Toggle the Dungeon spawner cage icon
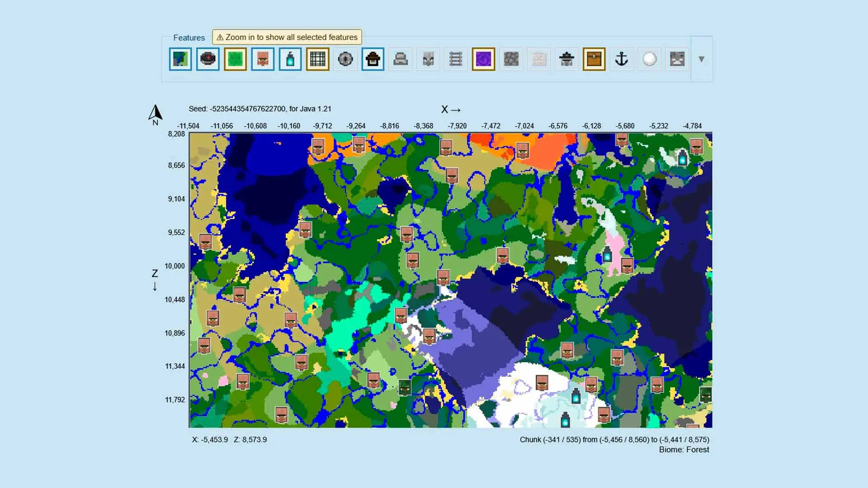This screenshot has height=488, width=868. tap(318, 59)
